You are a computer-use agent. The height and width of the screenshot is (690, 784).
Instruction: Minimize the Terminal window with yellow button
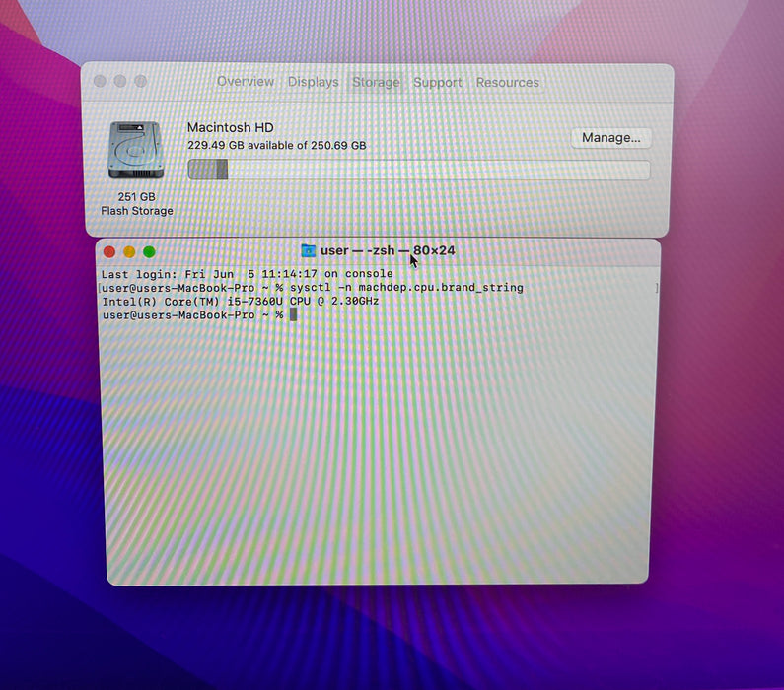point(129,251)
